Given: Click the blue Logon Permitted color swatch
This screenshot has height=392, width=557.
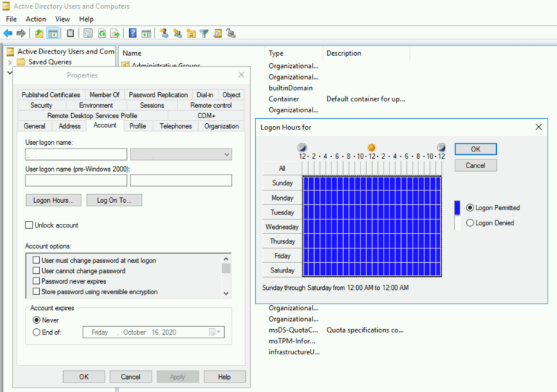Looking at the screenshot, I should [457, 208].
